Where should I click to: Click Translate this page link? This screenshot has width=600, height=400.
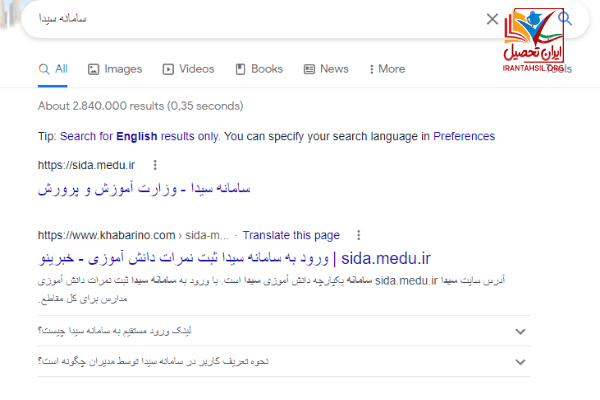tap(291, 235)
